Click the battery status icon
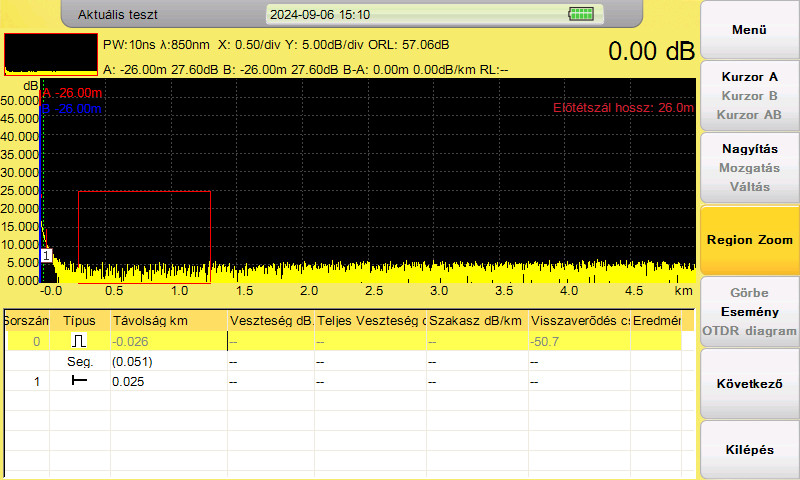Image resolution: width=800 pixels, height=480 pixels. coord(581,14)
